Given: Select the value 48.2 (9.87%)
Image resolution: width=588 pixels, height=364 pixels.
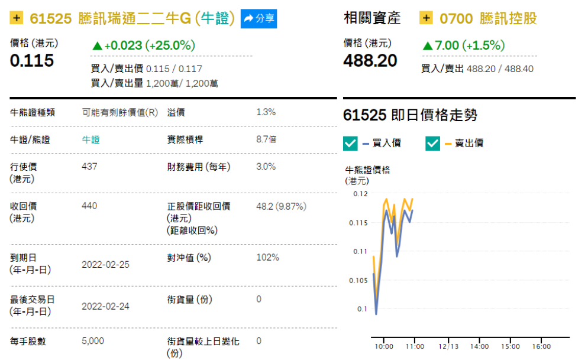Looking at the screenshot, I should pos(281,206).
